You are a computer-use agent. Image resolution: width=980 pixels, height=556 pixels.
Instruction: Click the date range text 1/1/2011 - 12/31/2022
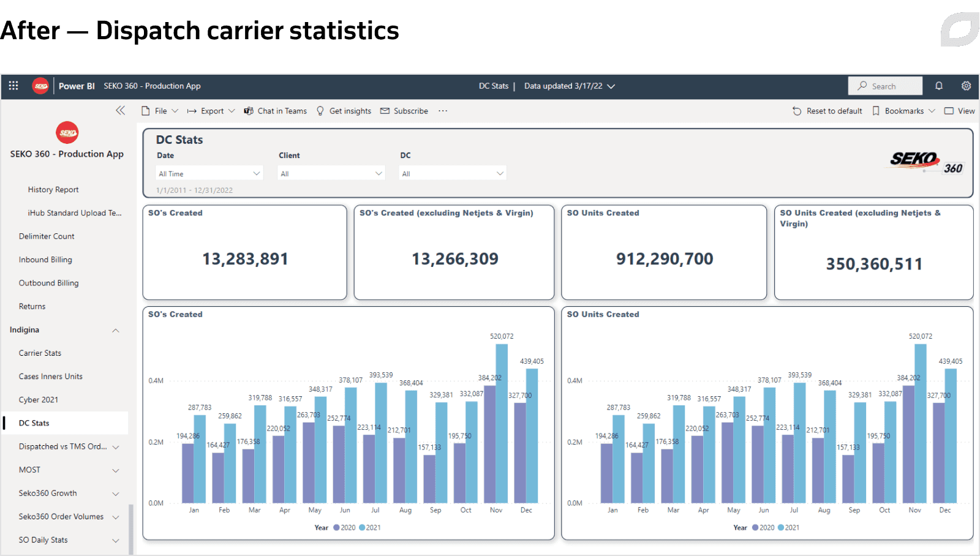[x=194, y=190]
